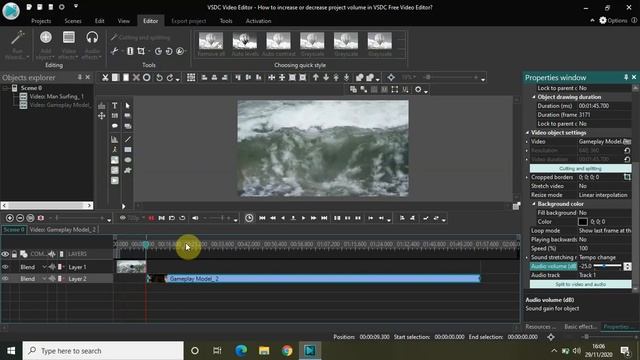Open Blend mode dropdown on Layer 1

pos(44,267)
